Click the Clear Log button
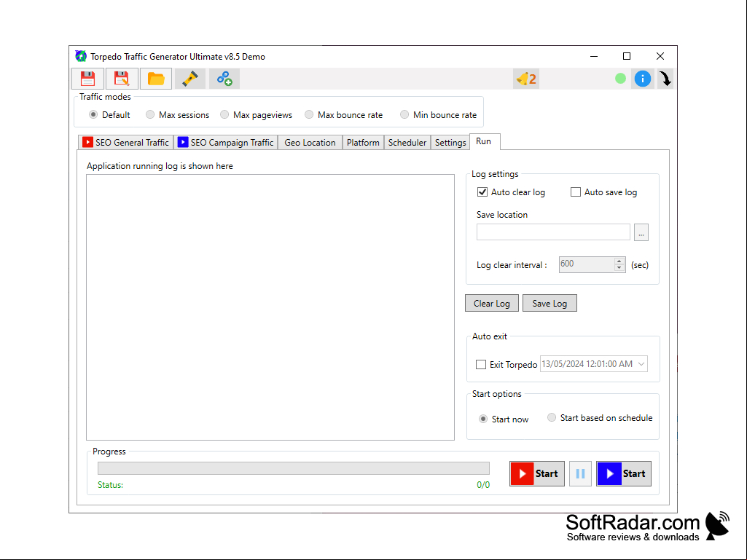 (x=492, y=304)
